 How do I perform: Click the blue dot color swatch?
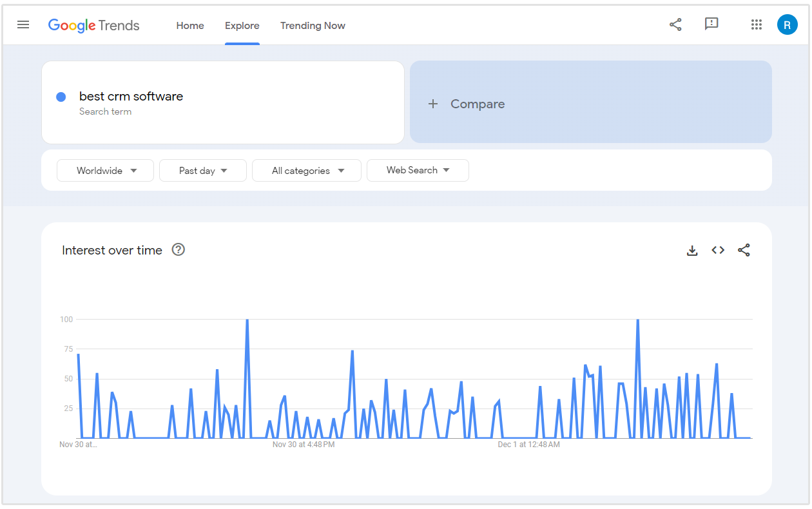61,97
